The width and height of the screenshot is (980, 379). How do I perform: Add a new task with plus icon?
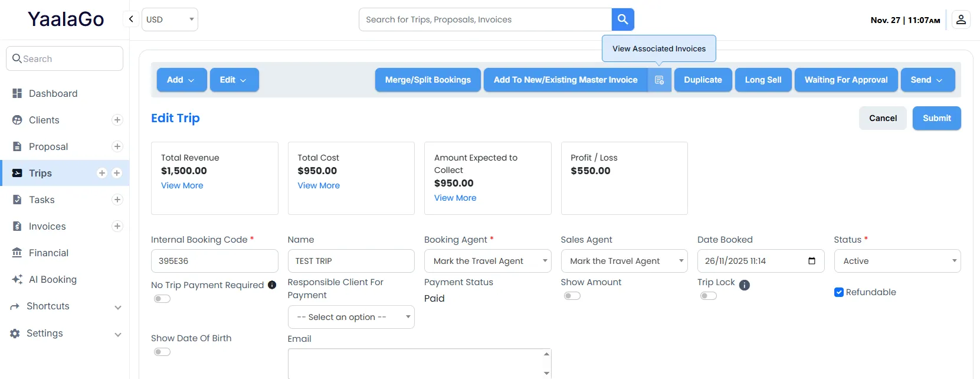coord(117,200)
